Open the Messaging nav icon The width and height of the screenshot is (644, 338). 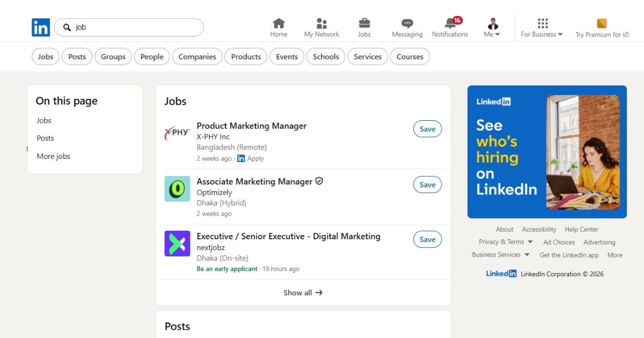407,23
